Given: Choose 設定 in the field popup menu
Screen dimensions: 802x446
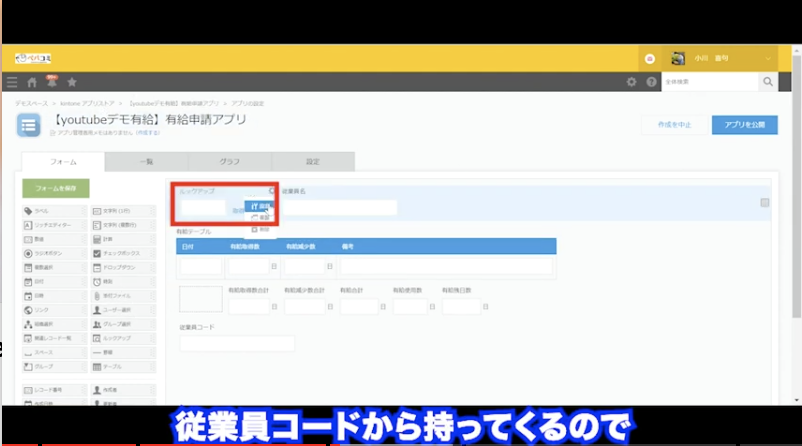Looking at the screenshot, I should tap(260, 205).
